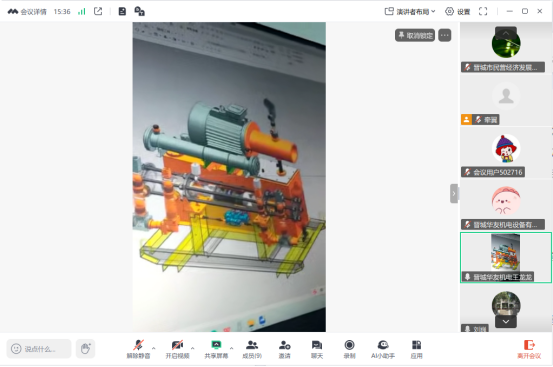
Task: Expand the arrow next to share screen
Action: click(231, 348)
